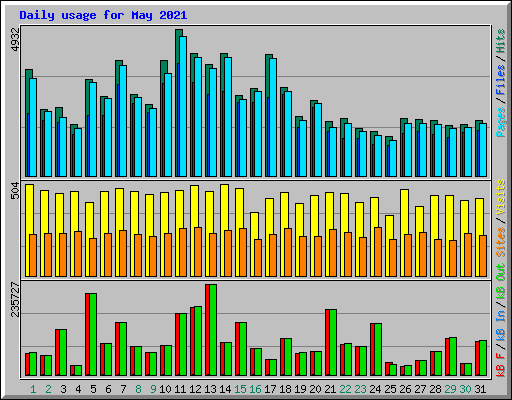This screenshot has width=512, height=400.
Task: Click the cyan files bar for day 25
Action: pos(393,158)
